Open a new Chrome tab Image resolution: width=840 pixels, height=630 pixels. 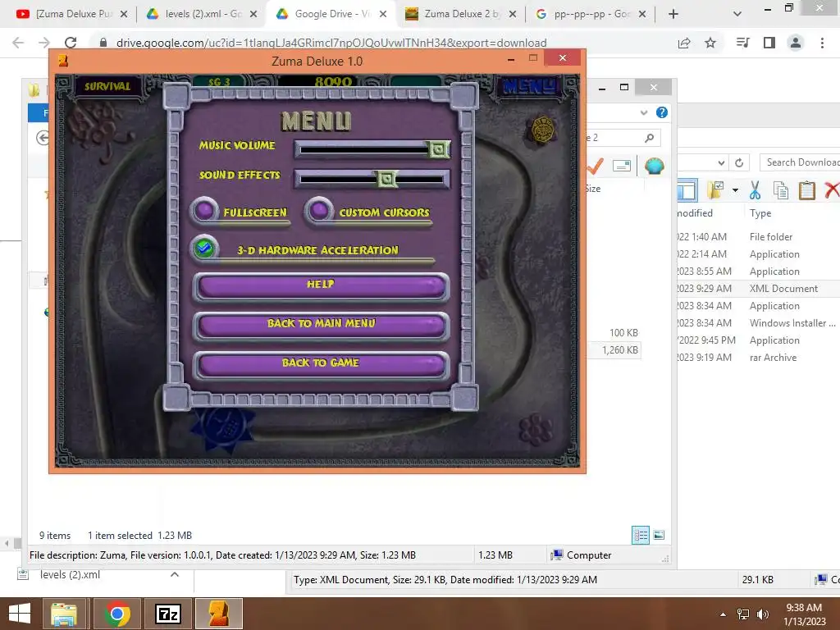[x=673, y=14]
